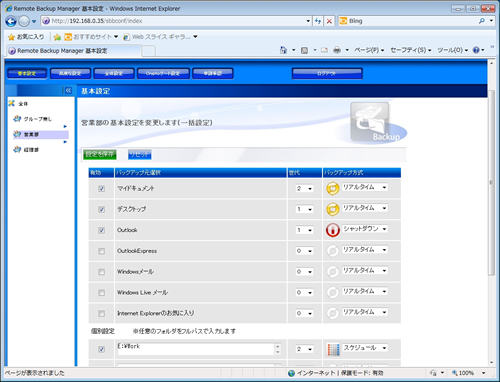
Task: Click the group icon beside 営業部
Action: pos(17,134)
